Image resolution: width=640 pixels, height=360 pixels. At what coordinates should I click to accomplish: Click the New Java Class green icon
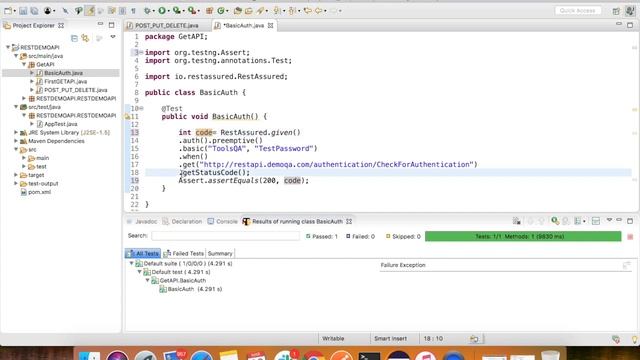click(221, 11)
